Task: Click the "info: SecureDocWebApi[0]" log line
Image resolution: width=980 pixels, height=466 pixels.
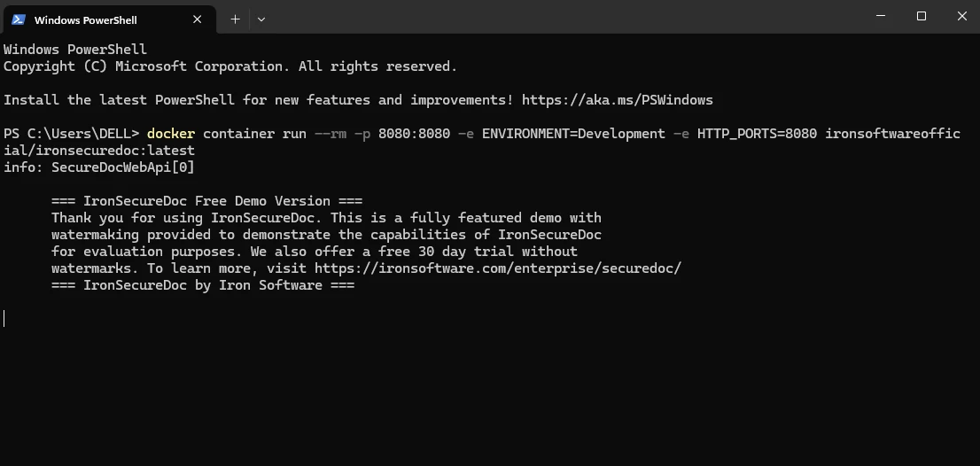Action: pos(99,167)
